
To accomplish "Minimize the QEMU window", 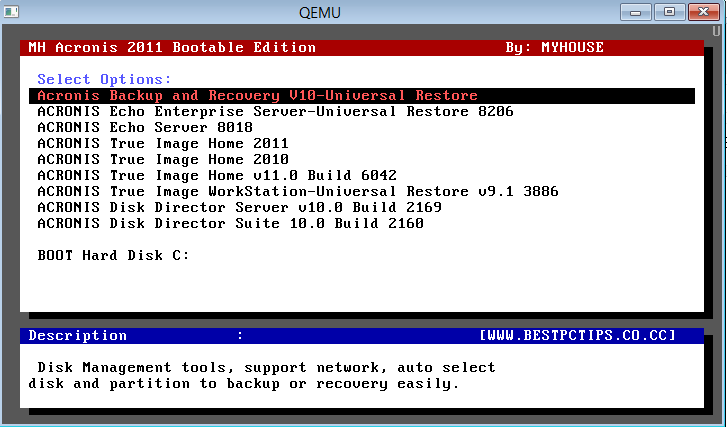I will (x=636, y=12).
